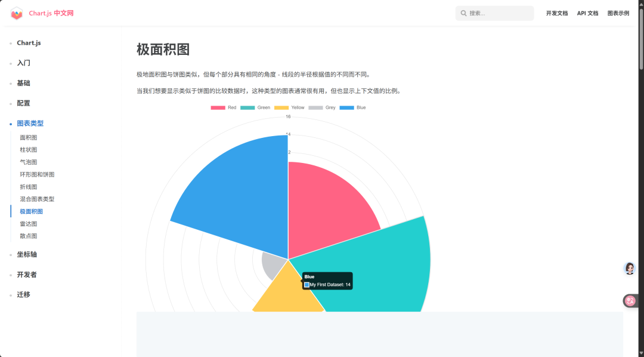
Task: Open the 环形图和饼图 page
Action: coord(37,174)
